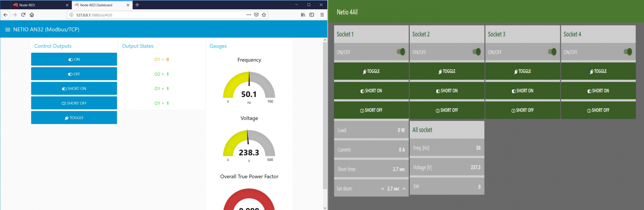
Task: Click TOGGLE under Socket 3
Action: 522,71
